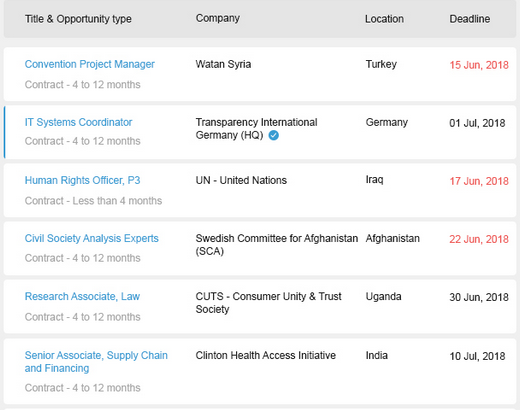520x410 pixels.
Task: Select the Watan Syria company cell
Action: tap(223, 64)
